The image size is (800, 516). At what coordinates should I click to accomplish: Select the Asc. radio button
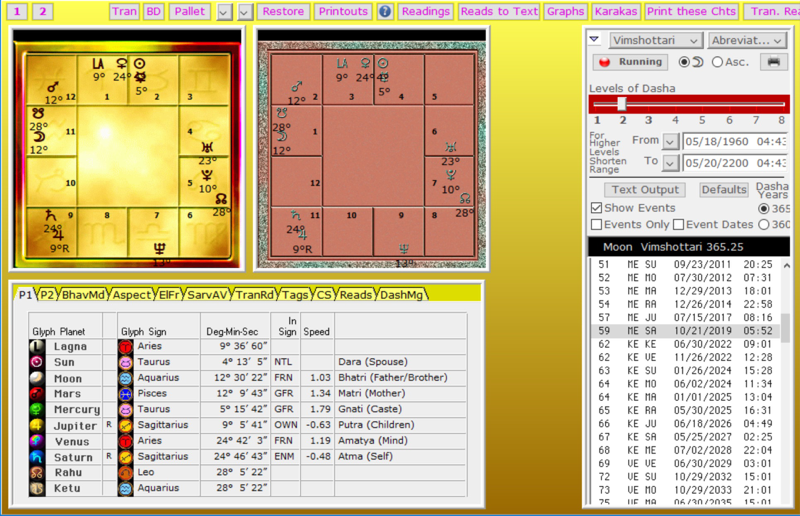[x=717, y=62]
